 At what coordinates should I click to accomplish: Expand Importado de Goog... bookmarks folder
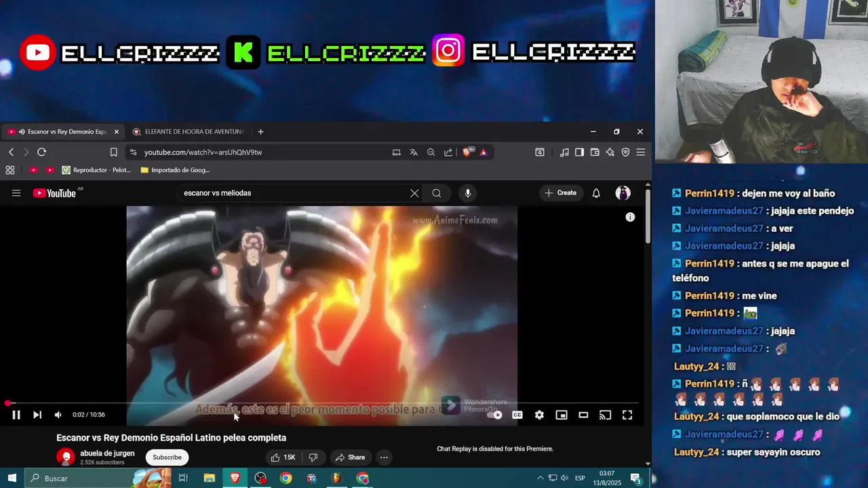click(175, 170)
